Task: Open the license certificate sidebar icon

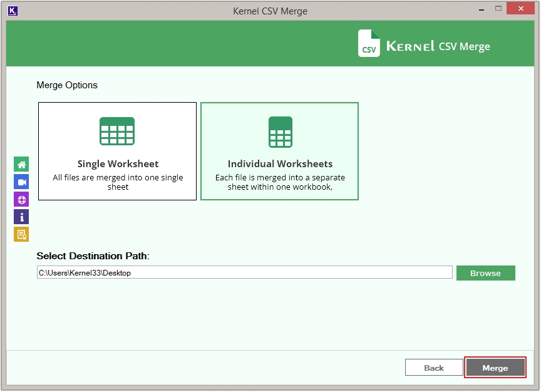Action: (21, 235)
